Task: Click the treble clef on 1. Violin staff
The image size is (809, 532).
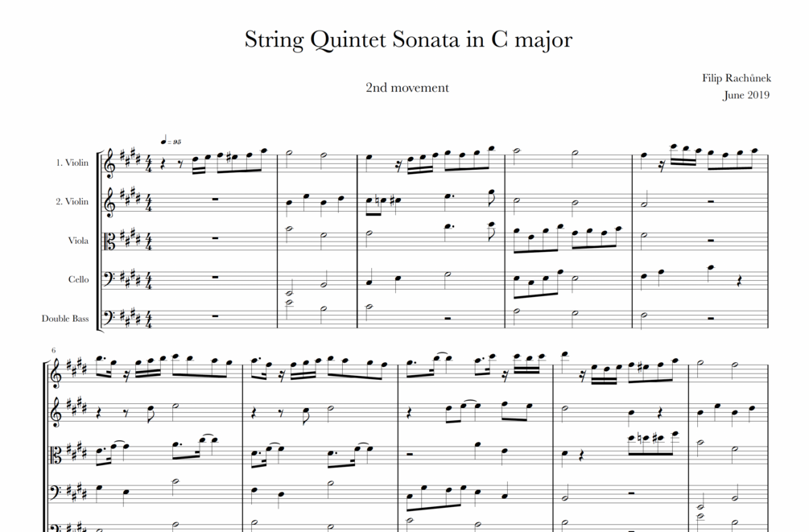Action: [110, 163]
